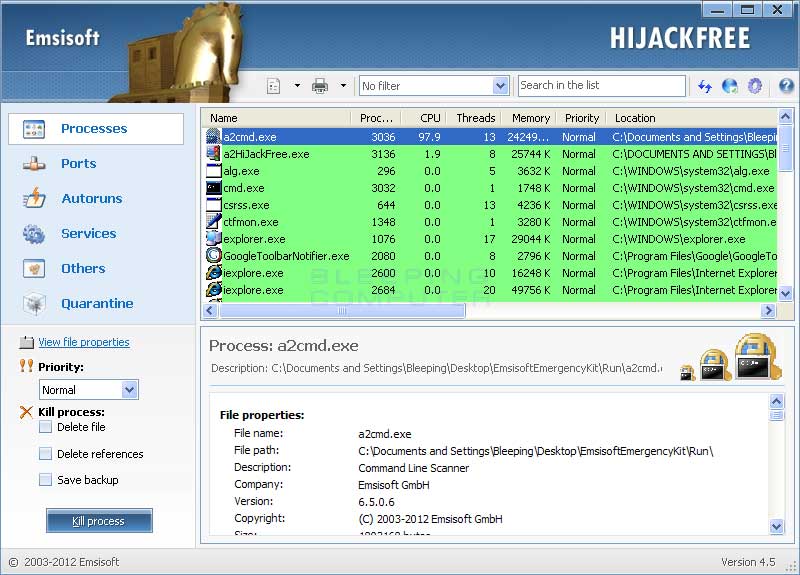Switch to Autoruns section
The height and width of the screenshot is (575, 800).
click(x=92, y=198)
